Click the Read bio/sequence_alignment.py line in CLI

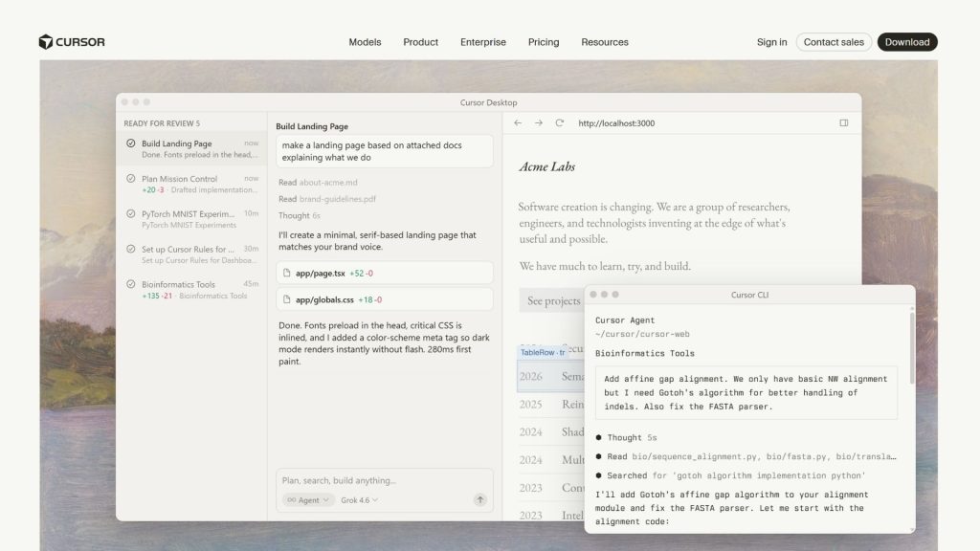click(746, 456)
